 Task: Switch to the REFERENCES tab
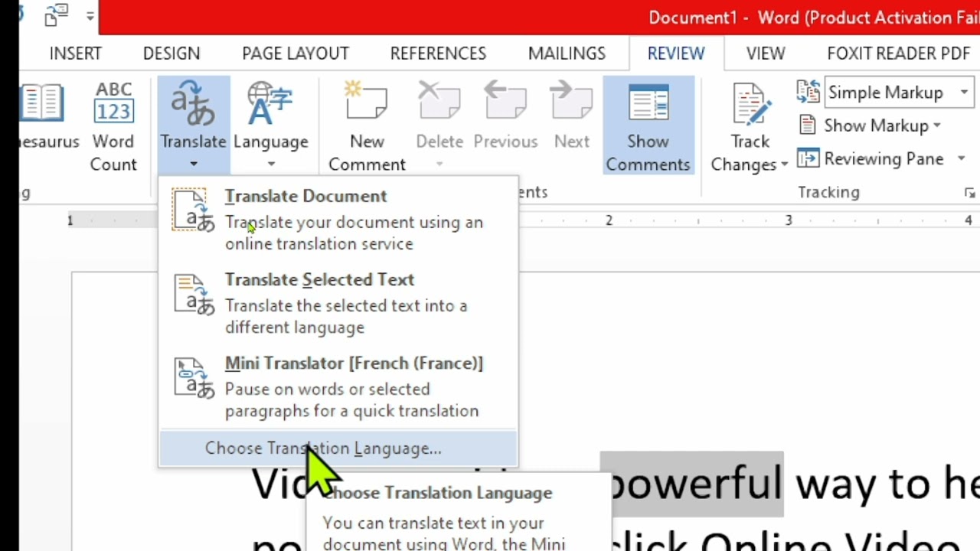click(438, 54)
